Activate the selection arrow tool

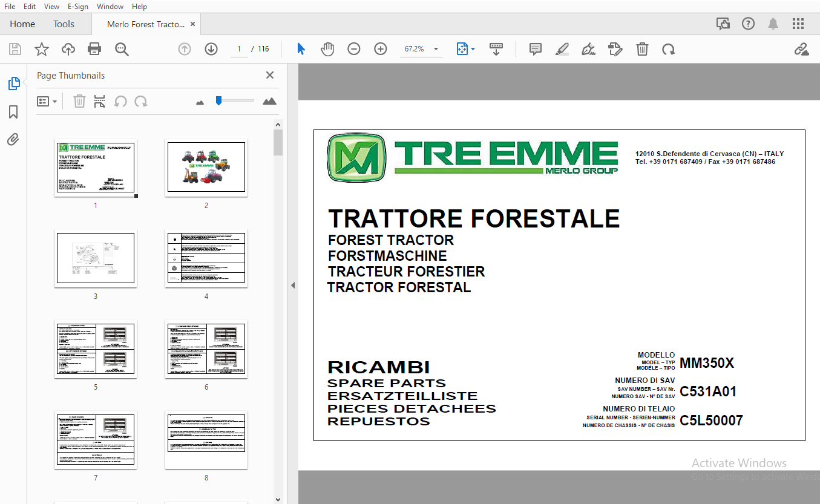pyautogui.click(x=301, y=50)
